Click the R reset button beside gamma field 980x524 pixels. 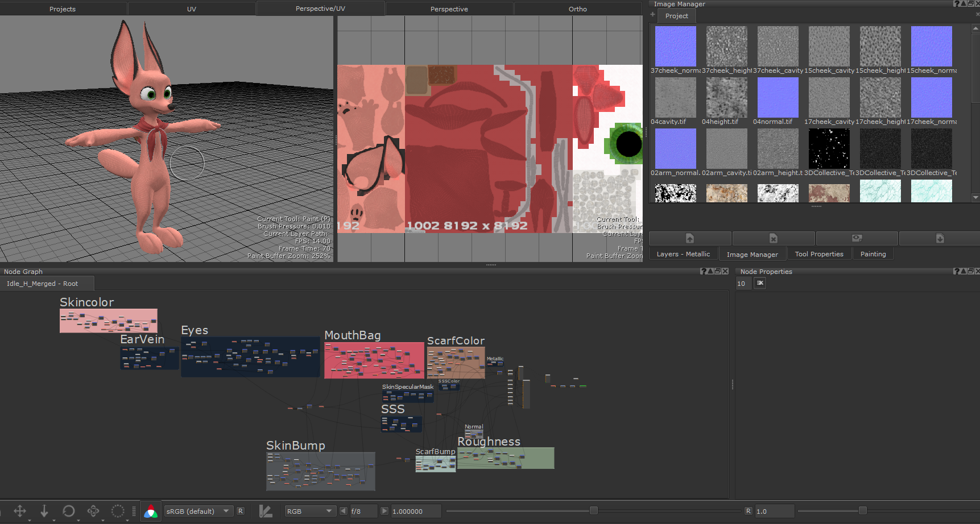[x=748, y=511]
